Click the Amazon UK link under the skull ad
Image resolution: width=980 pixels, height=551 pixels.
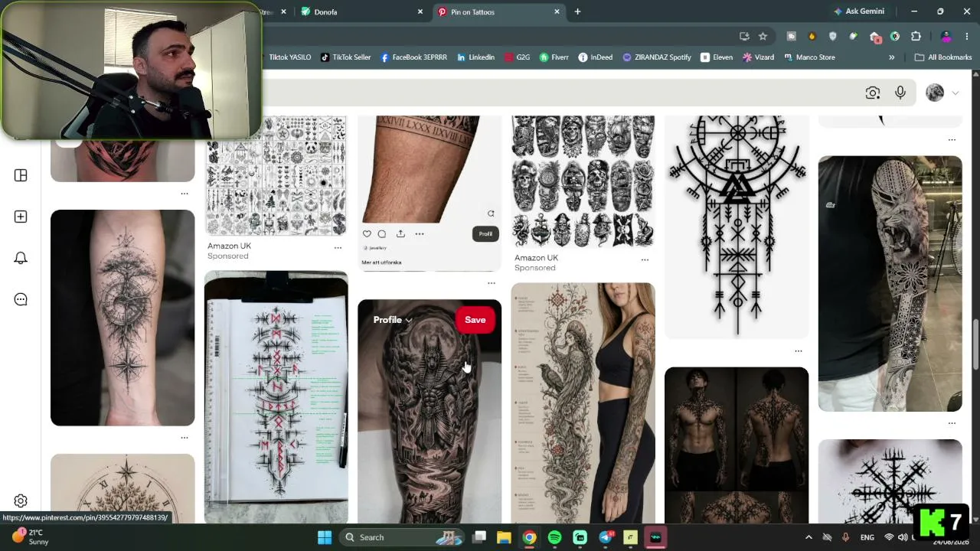click(x=536, y=258)
